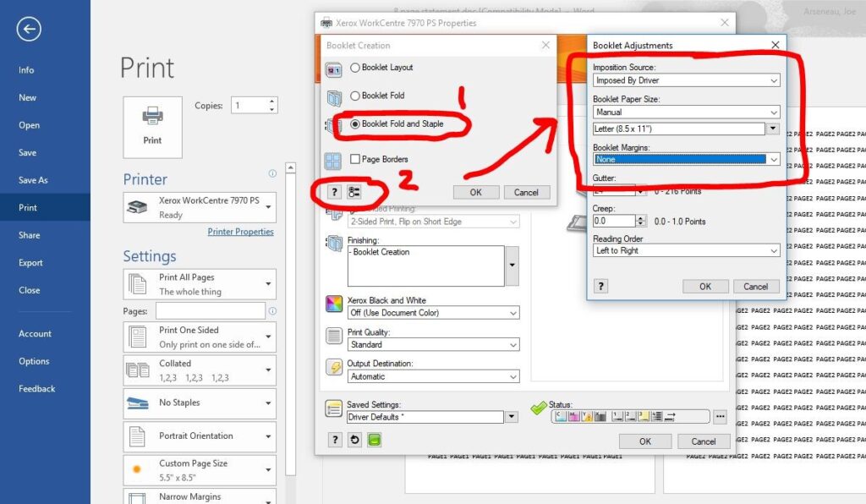
Task: Click the green Earth Smart icon
Action: coord(375,440)
